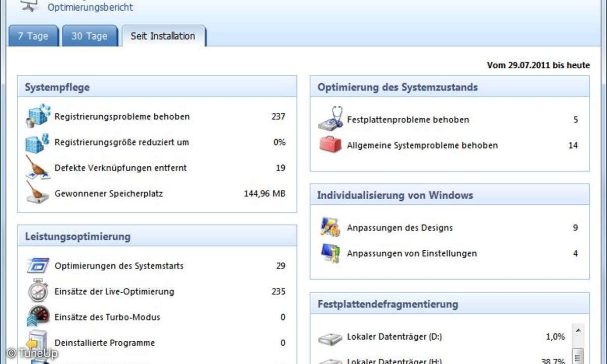Click the Registrierungsprobleme behoben icon
The width and height of the screenshot is (607, 364).
38,116
